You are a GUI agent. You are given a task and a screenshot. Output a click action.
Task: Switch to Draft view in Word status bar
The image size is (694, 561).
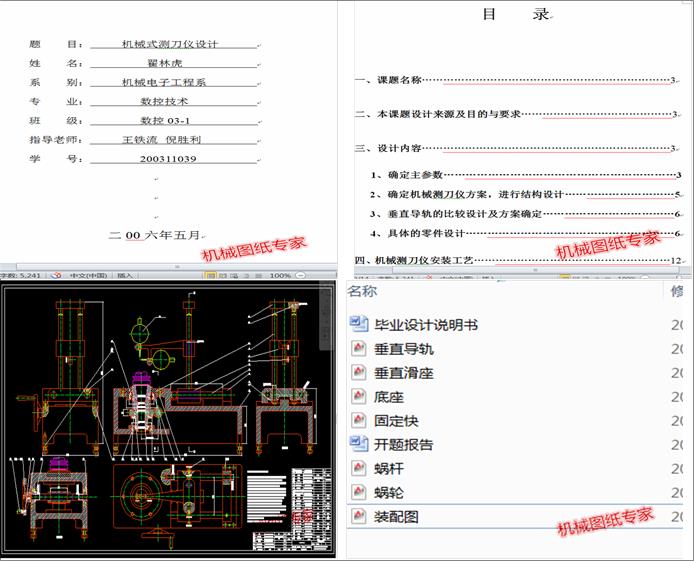(x=258, y=275)
